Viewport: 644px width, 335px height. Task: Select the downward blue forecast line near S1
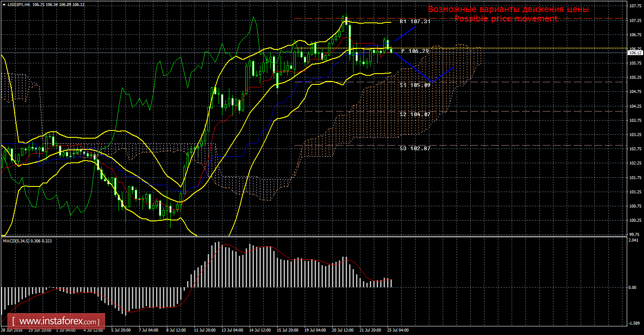coord(411,67)
